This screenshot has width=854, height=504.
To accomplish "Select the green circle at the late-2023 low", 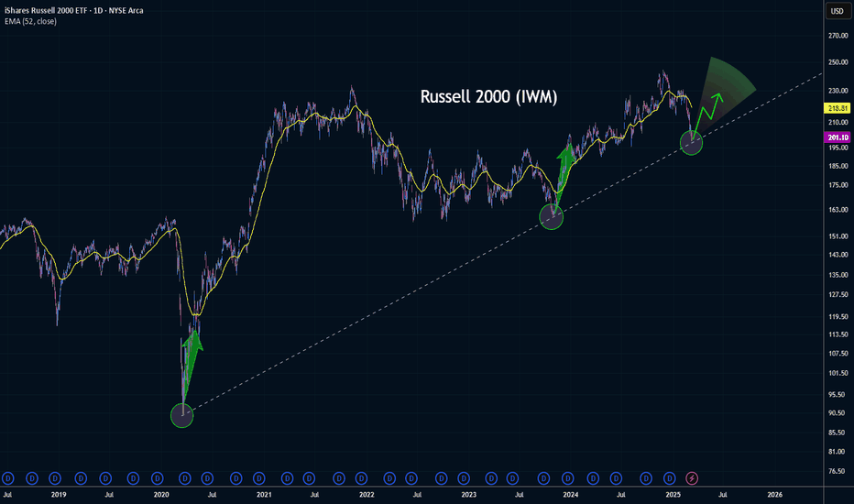I will [552, 217].
